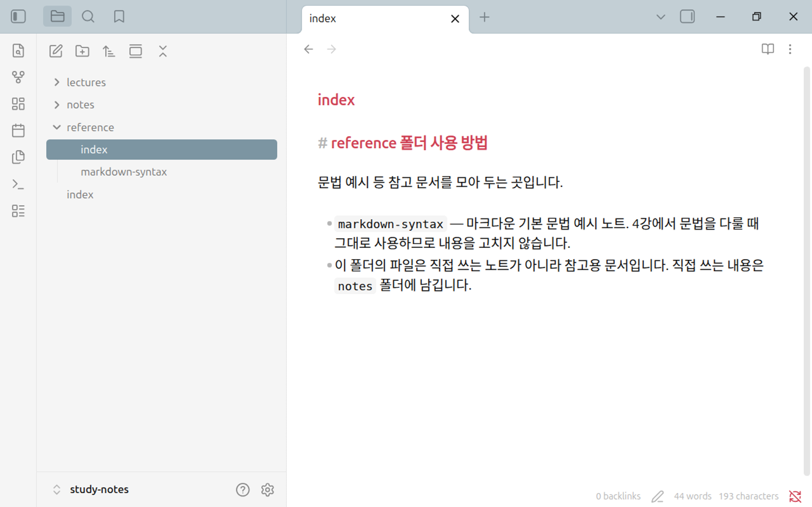The width and height of the screenshot is (812, 507).
Task: Close the index tab
Action: 455,19
